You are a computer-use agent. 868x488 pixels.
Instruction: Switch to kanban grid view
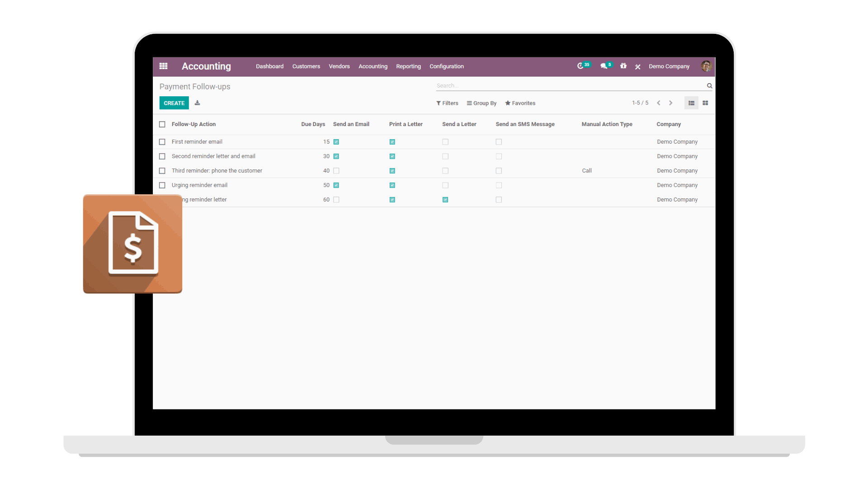705,103
